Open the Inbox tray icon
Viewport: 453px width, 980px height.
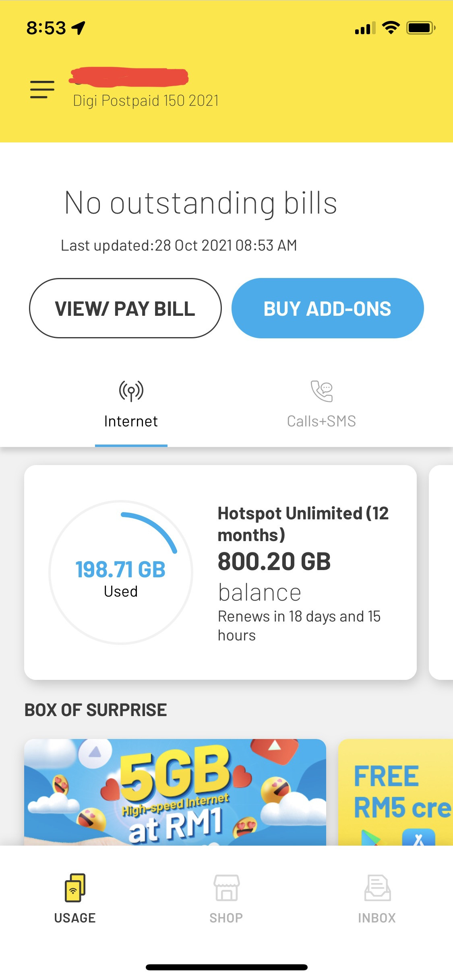[377, 887]
